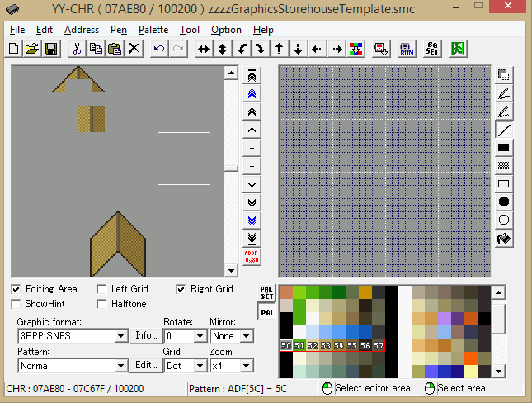Enable the Halftone checkbox
This screenshot has width=532, height=403.
pos(101,304)
